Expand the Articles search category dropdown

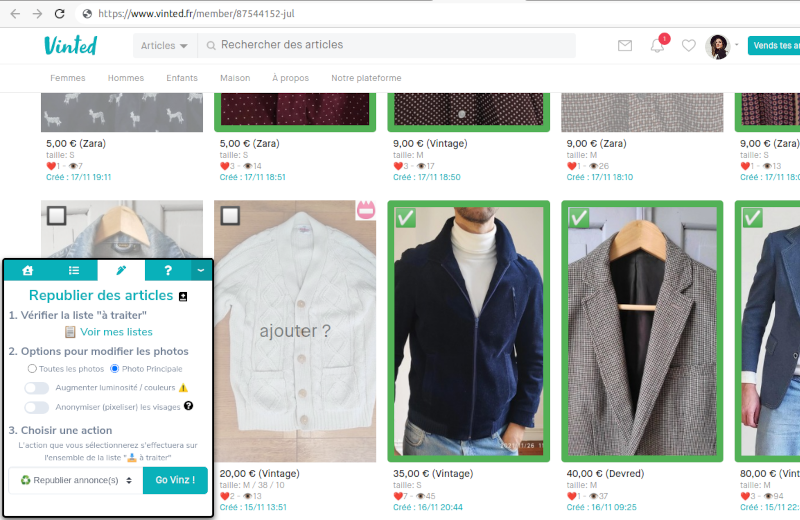click(x=164, y=46)
